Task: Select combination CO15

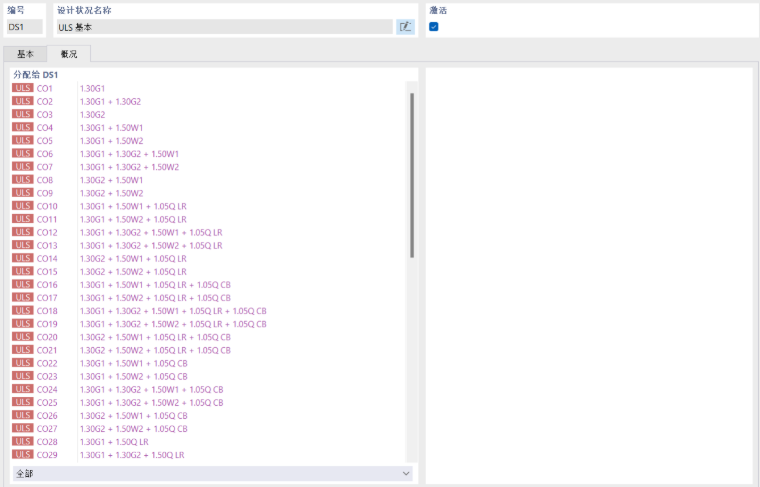Action: 208,271
